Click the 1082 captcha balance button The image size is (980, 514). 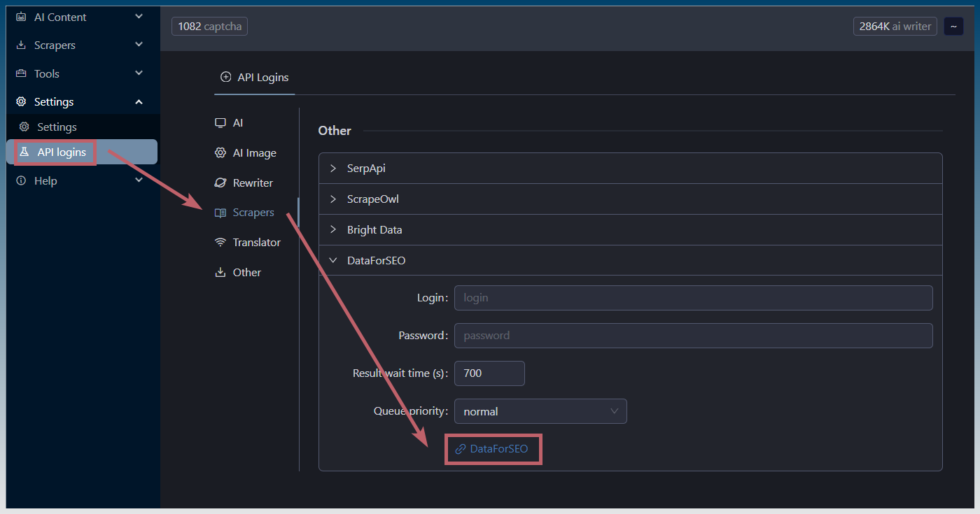209,27
